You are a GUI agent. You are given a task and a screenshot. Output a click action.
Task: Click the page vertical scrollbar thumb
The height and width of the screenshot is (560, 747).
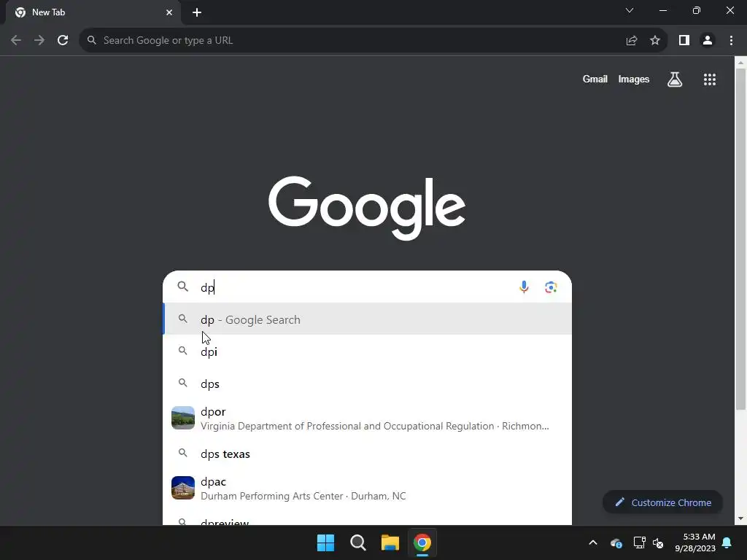[x=740, y=238]
